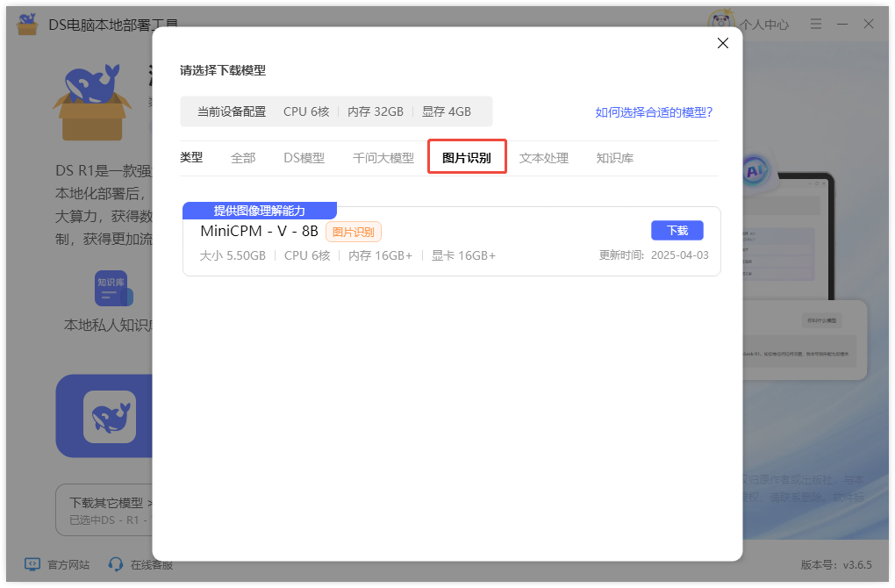Screen dimensions: 895x588
Task: Click the monitor icon beside 官方网站
Action: coord(32,564)
